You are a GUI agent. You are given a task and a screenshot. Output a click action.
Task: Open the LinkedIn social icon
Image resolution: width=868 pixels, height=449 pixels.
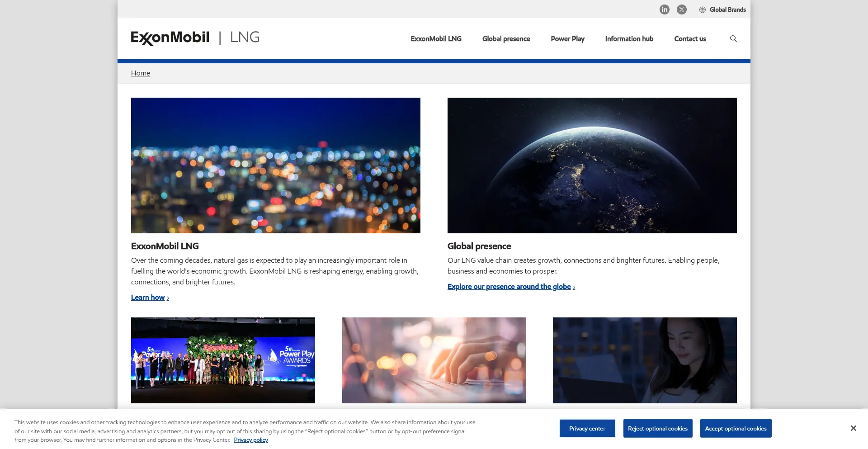point(664,9)
